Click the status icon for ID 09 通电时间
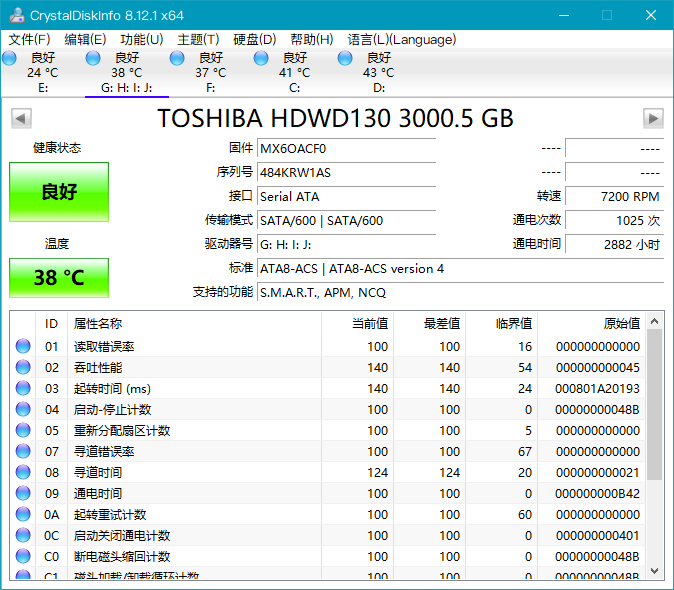674x590 pixels. (x=23, y=493)
